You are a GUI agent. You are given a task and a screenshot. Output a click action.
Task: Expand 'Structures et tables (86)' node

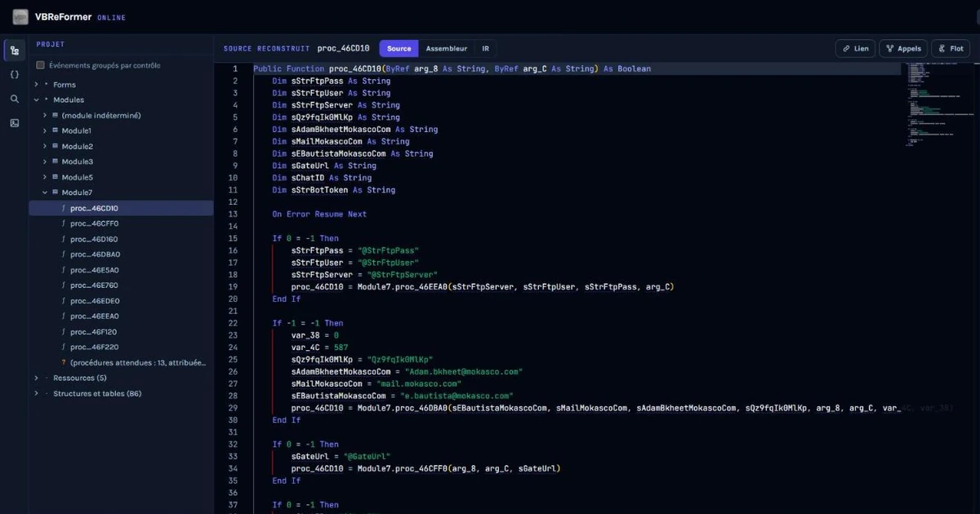click(x=36, y=393)
